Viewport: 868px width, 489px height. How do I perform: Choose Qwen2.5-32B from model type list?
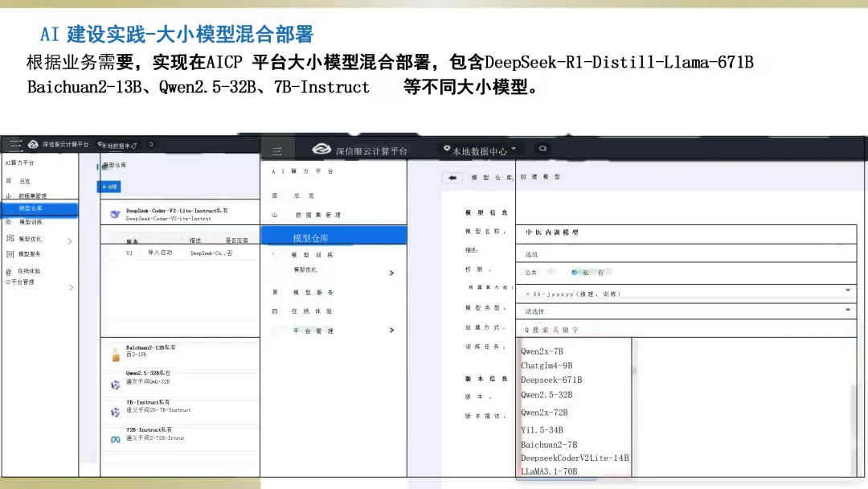pos(547,395)
